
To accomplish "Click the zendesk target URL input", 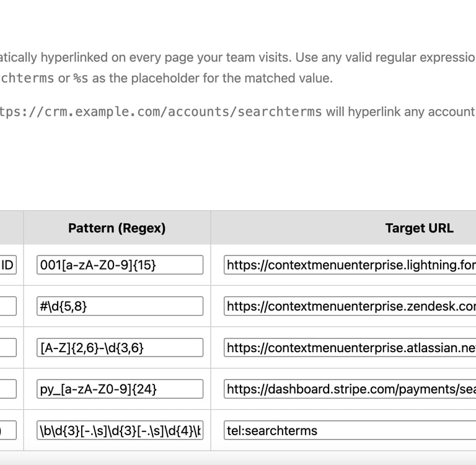I will coord(350,306).
